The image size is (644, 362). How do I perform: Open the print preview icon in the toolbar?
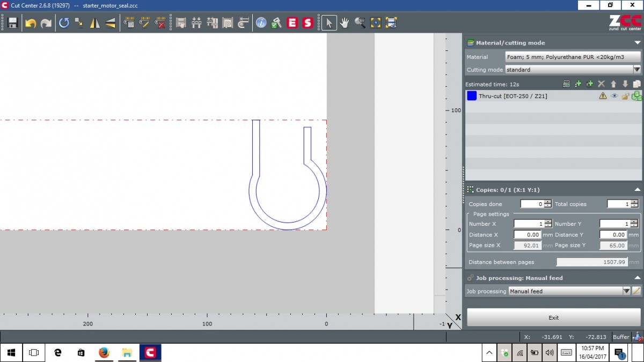(391, 23)
